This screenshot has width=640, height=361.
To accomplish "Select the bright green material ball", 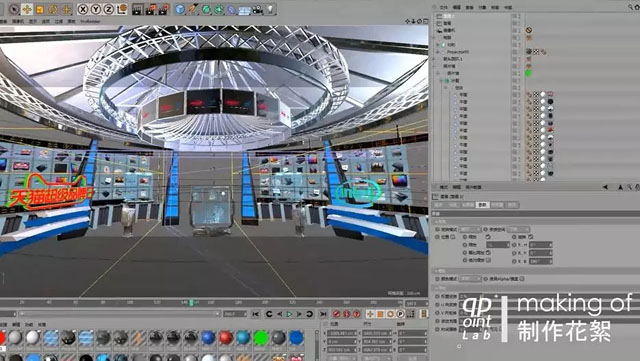I will tap(260, 338).
